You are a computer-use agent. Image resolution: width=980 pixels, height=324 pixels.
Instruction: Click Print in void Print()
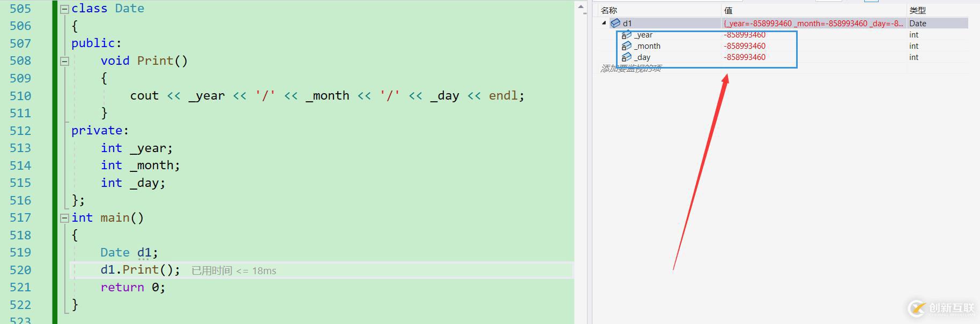tap(155, 61)
